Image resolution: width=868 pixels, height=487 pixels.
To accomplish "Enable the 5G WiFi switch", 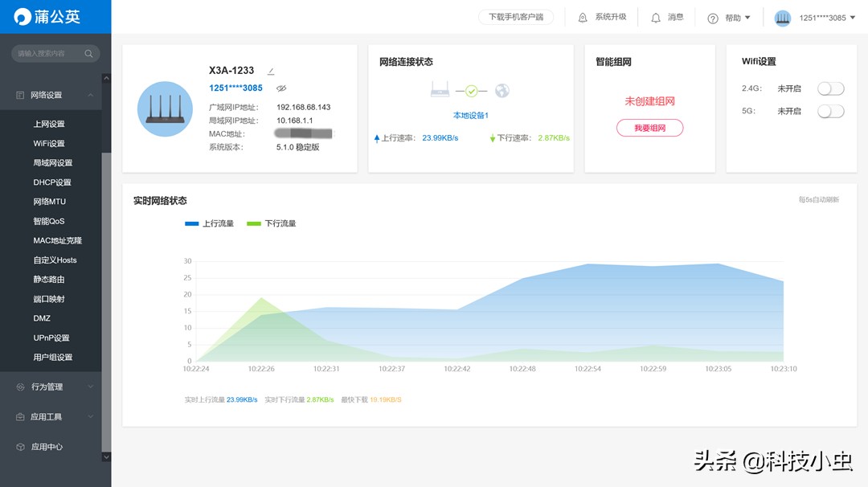I will coord(830,111).
